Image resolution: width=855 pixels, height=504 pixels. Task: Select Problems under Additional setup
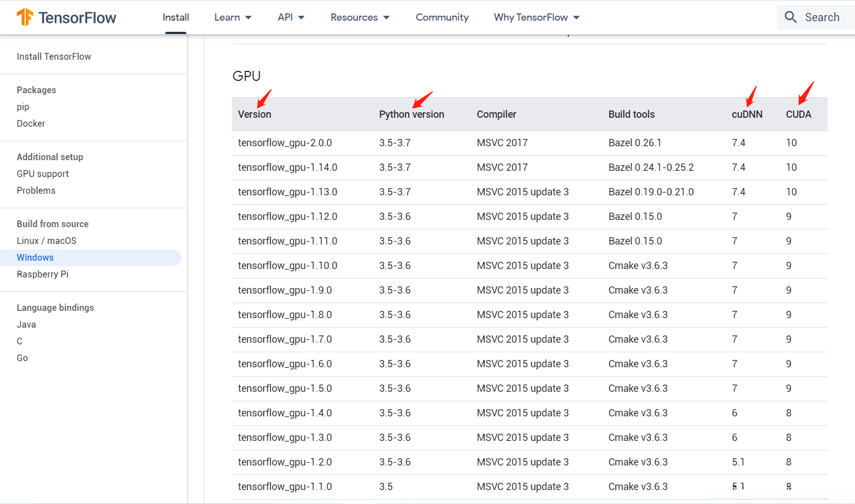36,190
